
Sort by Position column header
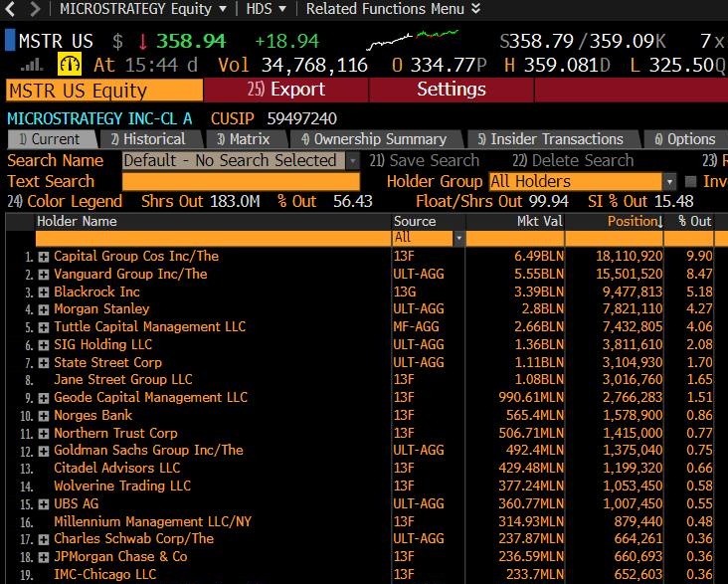click(x=635, y=221)
